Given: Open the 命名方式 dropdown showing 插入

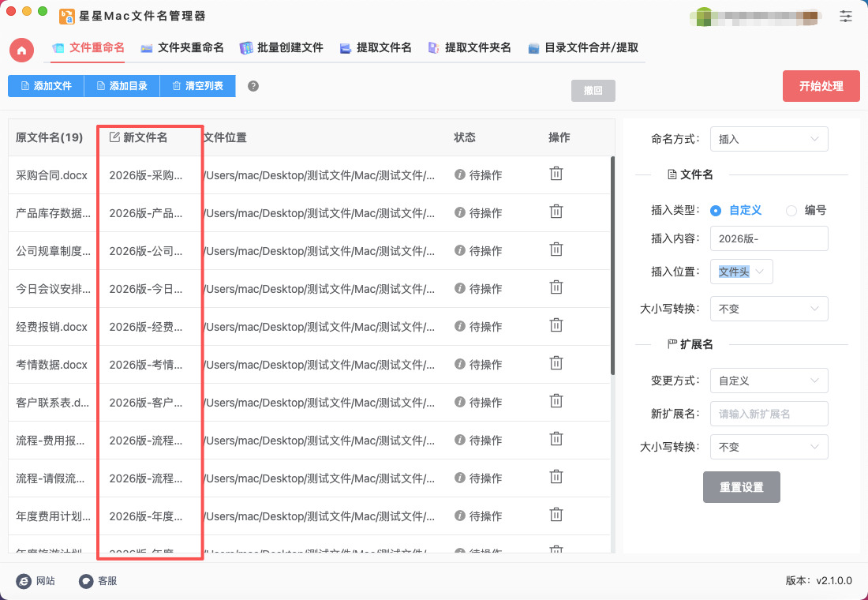Looking at the screenshot, I should coord(769,139).
